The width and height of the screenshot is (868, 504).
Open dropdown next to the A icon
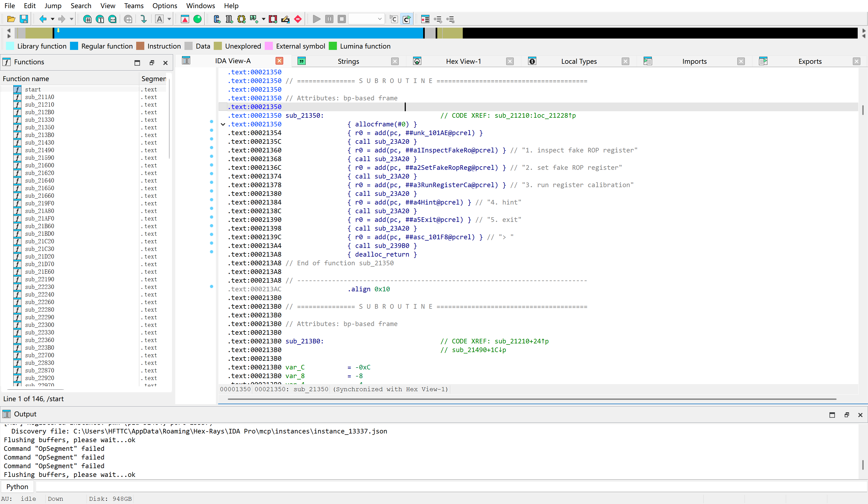[x=169, y=19]
